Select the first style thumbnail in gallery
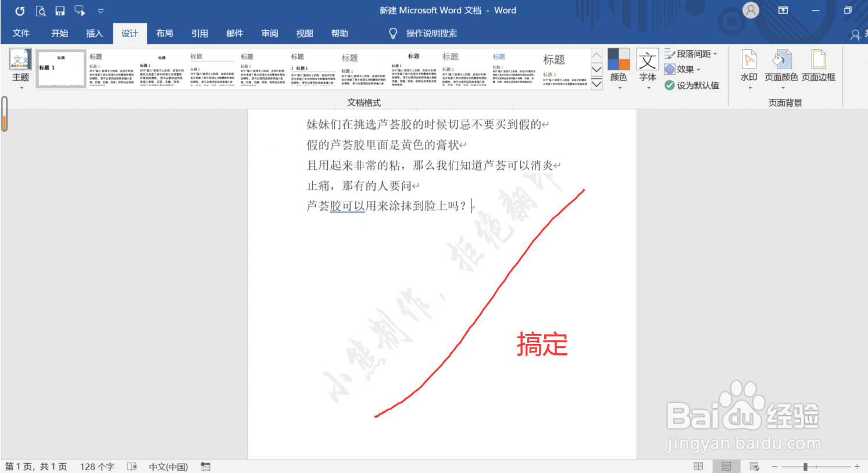This screenshot has width=868, height=473. (61, 69)
